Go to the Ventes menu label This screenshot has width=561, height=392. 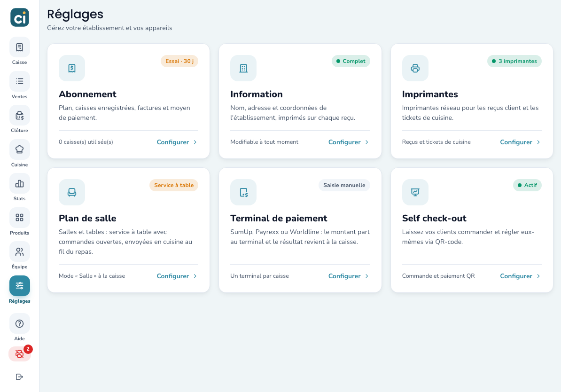pyautogui.click(x=20, y=97)
